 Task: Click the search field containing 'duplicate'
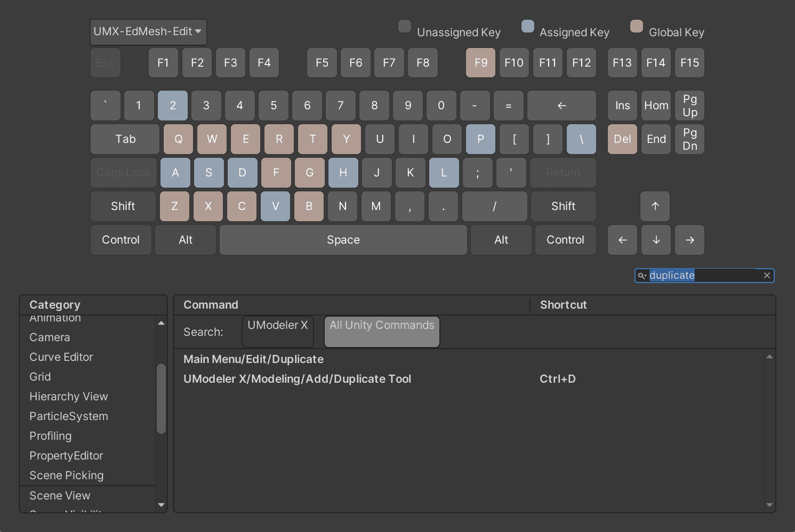[x=704, y=276]
